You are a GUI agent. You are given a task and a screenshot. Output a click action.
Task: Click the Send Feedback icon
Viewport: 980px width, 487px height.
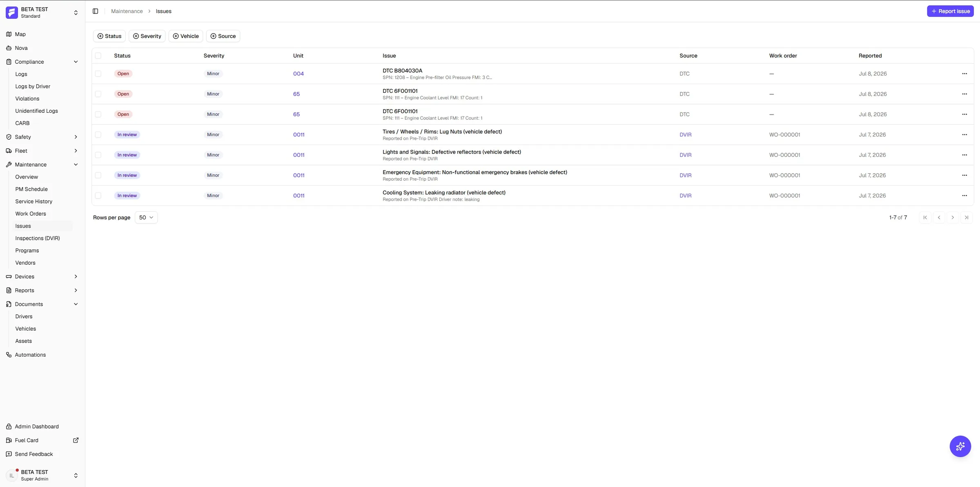[9, 454]
